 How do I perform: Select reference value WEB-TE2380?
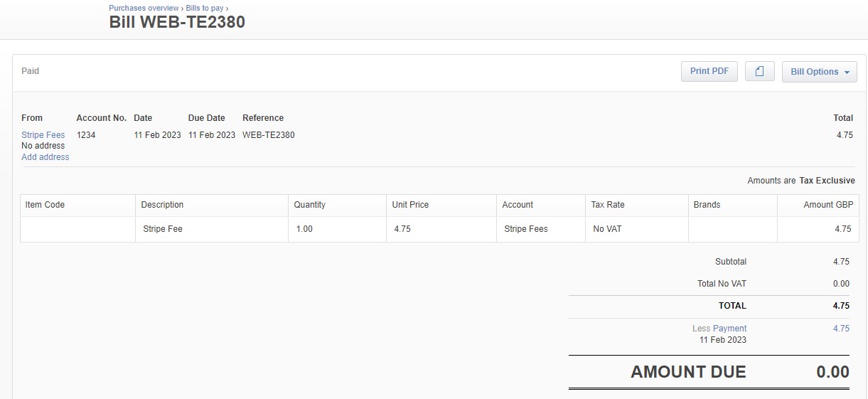(x=268, y=135)
